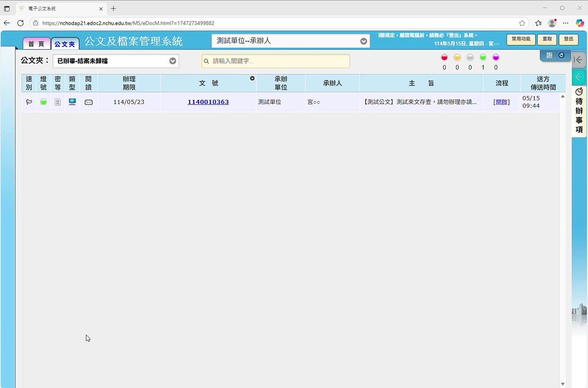This screenshot has height=388, width=588.
Task: Click the 閱讀 column header
Action: pyautogui.click(x=89, y=83)
